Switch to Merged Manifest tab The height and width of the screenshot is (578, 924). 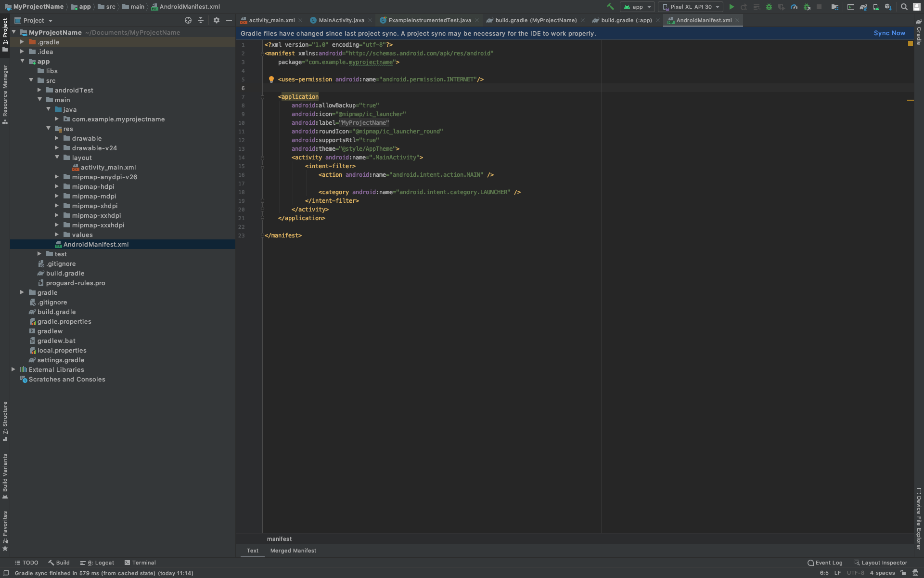click(293, 551)
